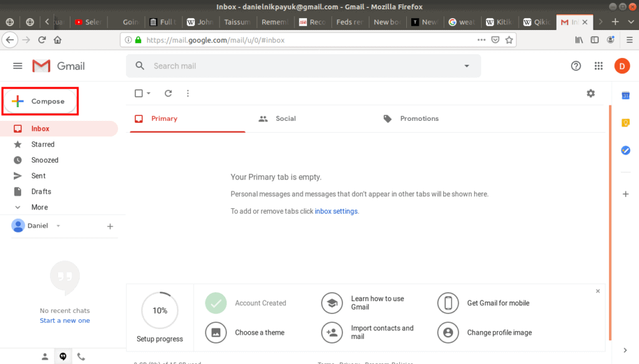
Task: Refresh the inbox
Action: pos(168,93)
